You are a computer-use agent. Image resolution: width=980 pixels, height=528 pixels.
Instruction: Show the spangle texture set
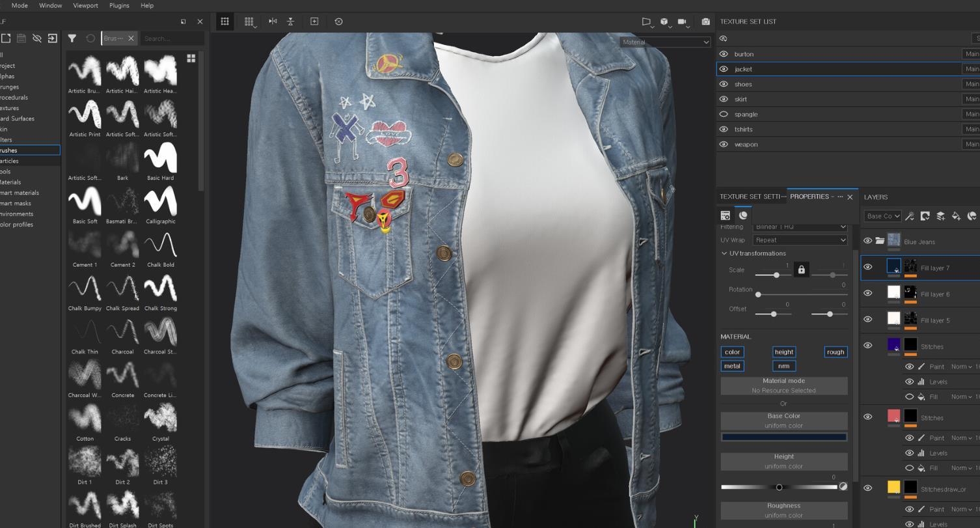pos(724,114)
